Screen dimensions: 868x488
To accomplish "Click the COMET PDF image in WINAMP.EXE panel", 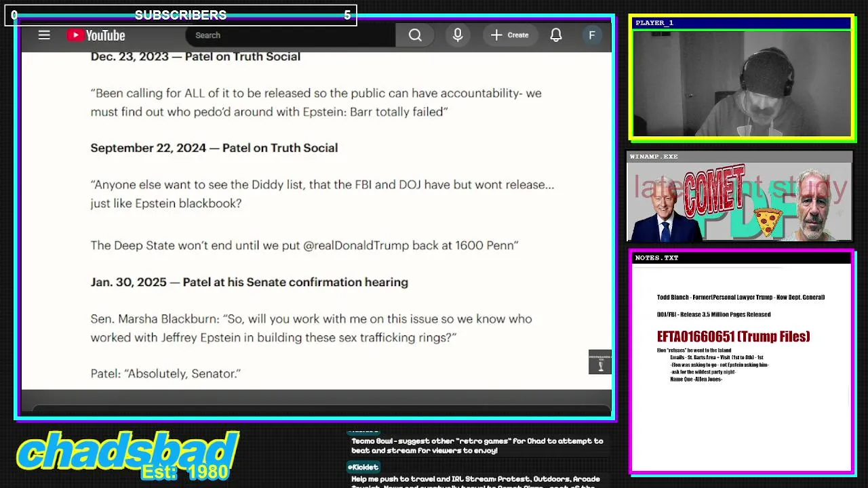I will pos(739,202).
